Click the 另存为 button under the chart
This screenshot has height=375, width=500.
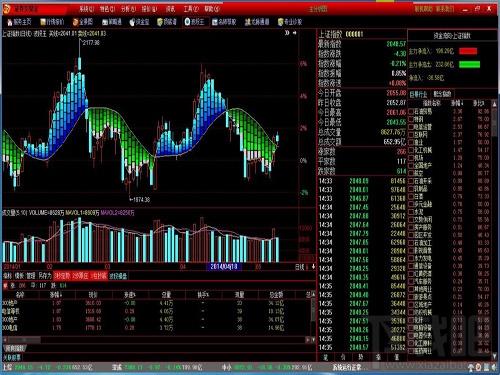[x=44, y=276]
